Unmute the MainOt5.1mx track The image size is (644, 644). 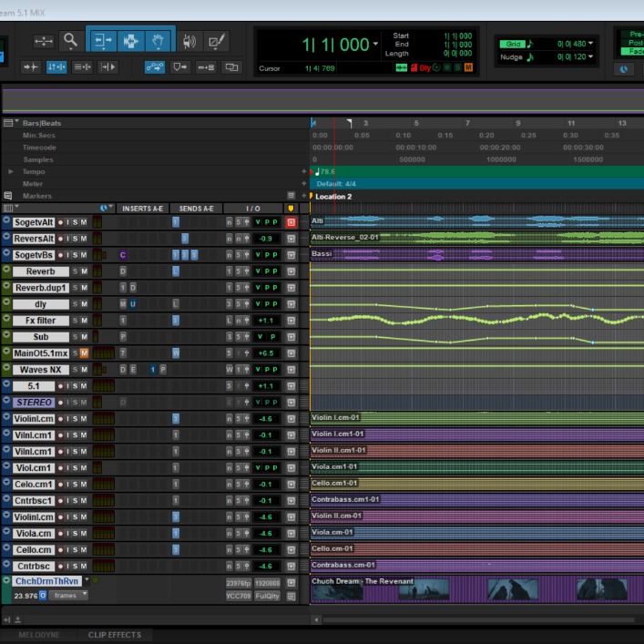coord(84,353)
